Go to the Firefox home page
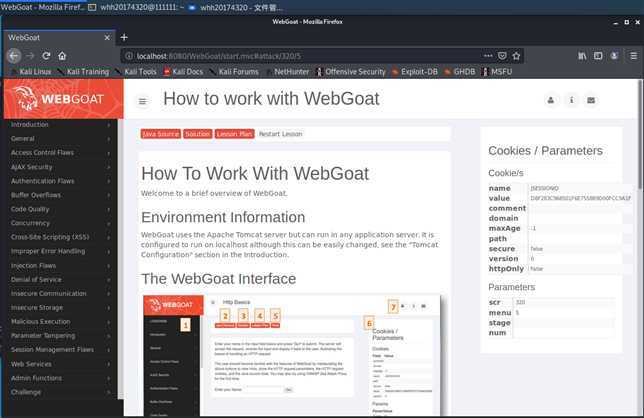This screenshot has width=644, height=418. click(x=62, y=55)
